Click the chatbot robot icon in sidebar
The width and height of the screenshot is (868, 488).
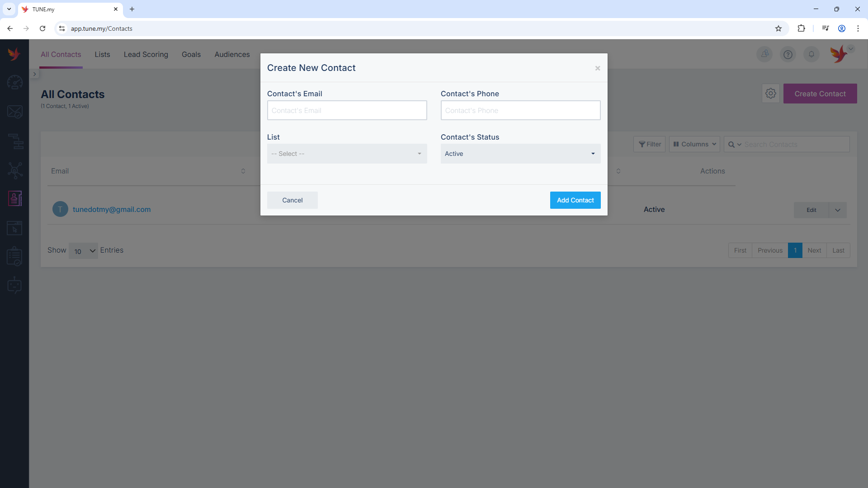(x=14, y=285)
